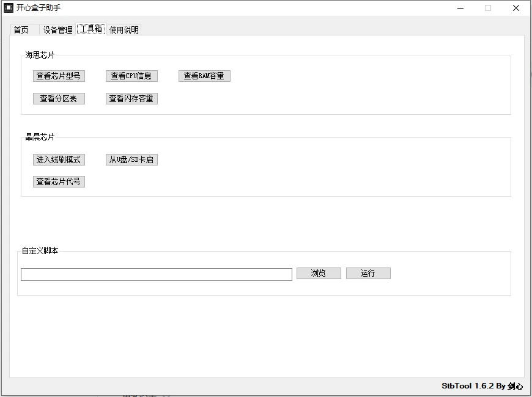Click the 从U盘/SD卡启 button
The height and width of the screenshot is (397, 532).
131,159
